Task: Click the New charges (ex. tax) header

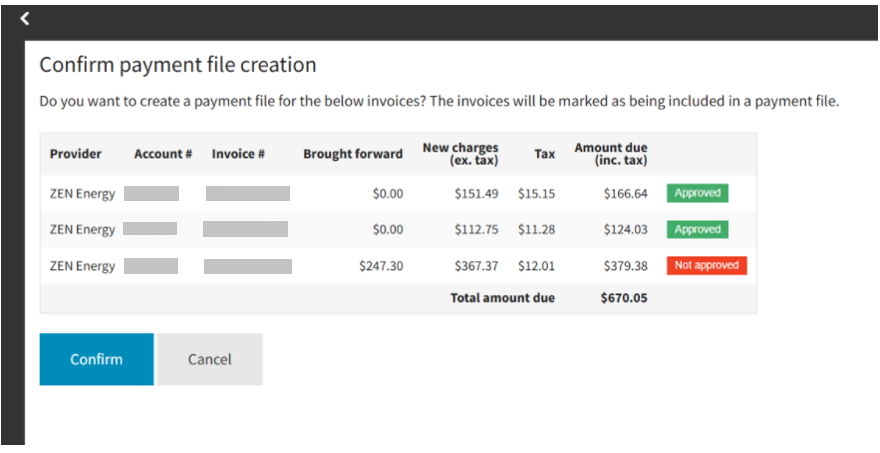Action: coord(460,154)
